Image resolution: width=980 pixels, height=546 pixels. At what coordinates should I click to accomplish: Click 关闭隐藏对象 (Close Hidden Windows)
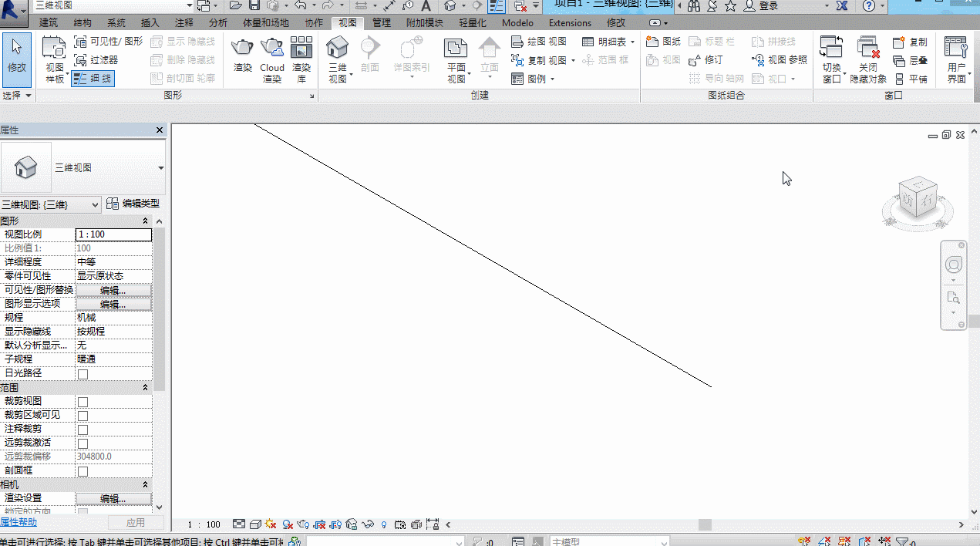[x=868, y=59]
